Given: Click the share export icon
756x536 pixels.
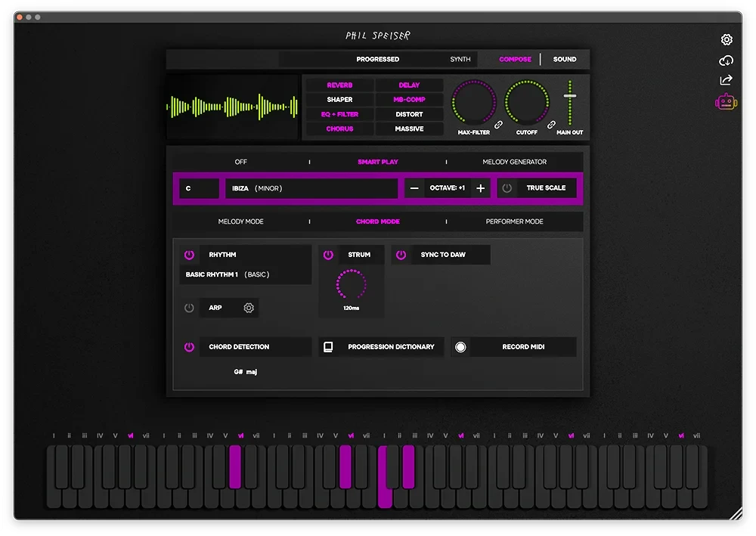Looking at the screenshot, I should coord(726,80).
